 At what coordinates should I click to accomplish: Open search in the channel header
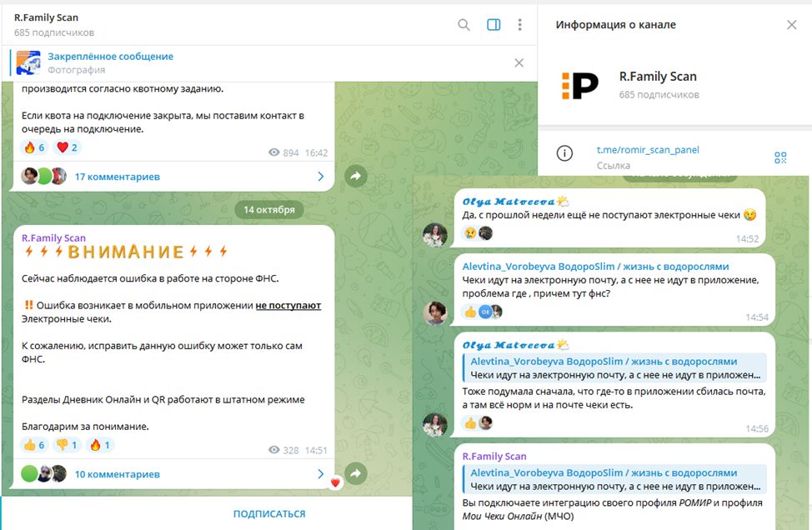[x=464, y=25]
